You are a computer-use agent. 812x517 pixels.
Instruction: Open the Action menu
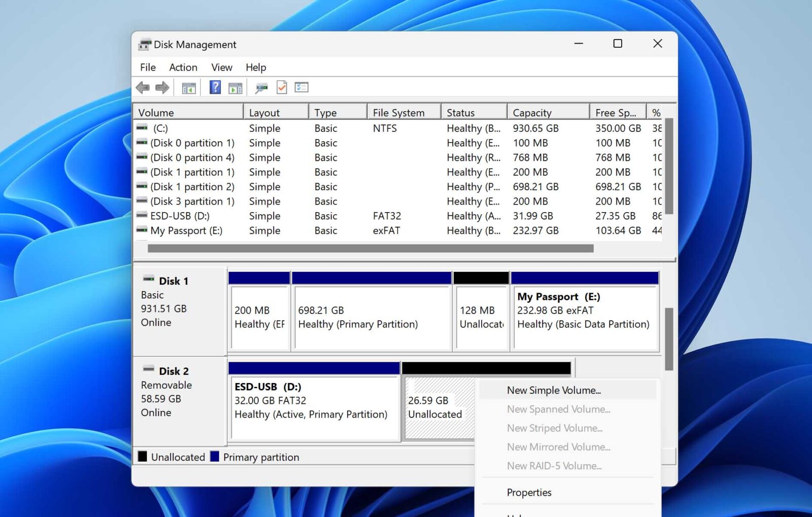(x=183, y=67)
